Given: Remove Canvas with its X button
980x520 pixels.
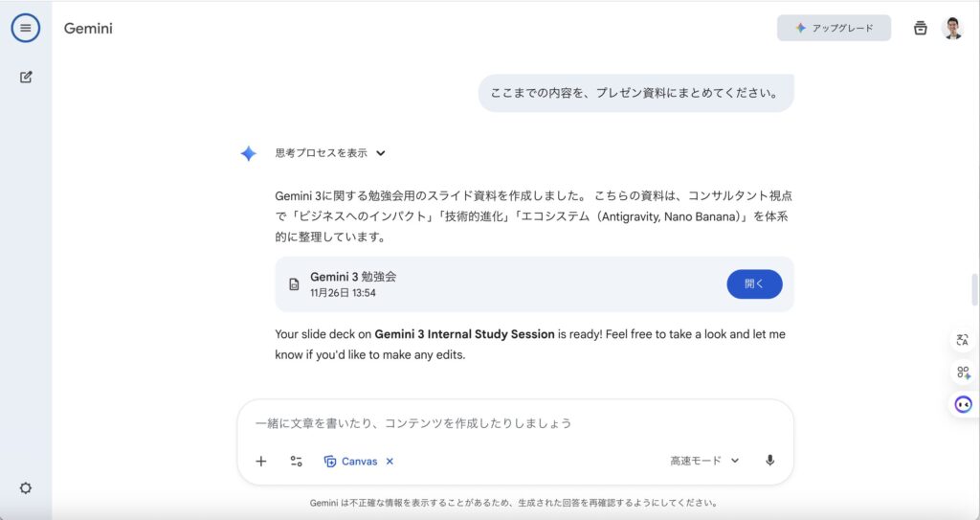Looking at the screenshot, I should coord(390,461).
